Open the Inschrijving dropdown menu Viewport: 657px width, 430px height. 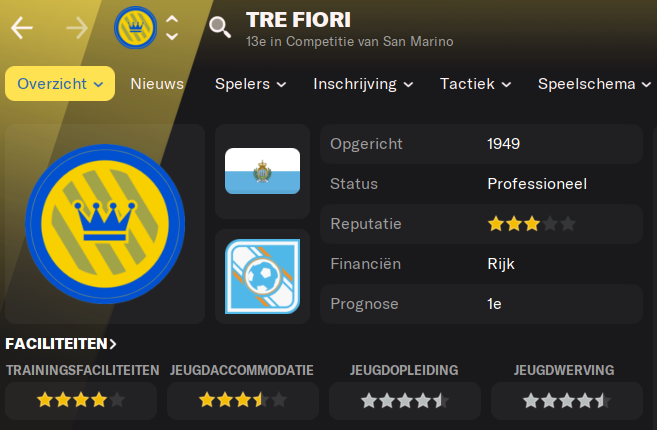click(363, 84)
